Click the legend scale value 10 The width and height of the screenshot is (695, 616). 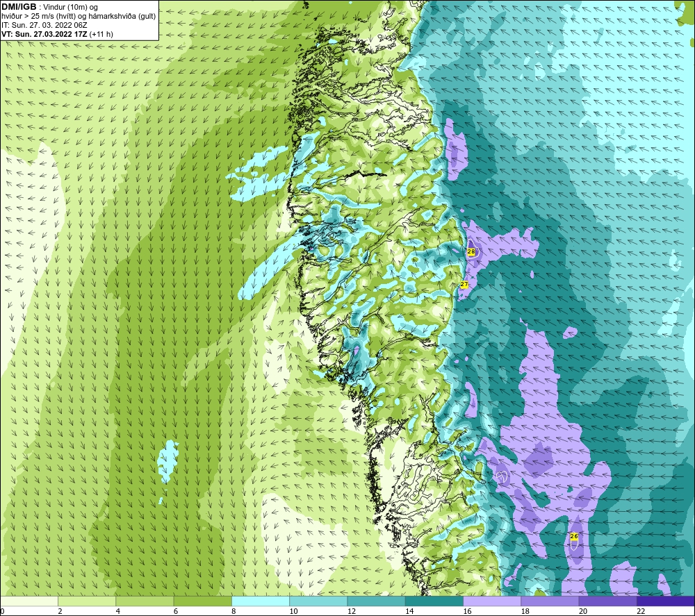pyautogui.click(x=293, y=611)
